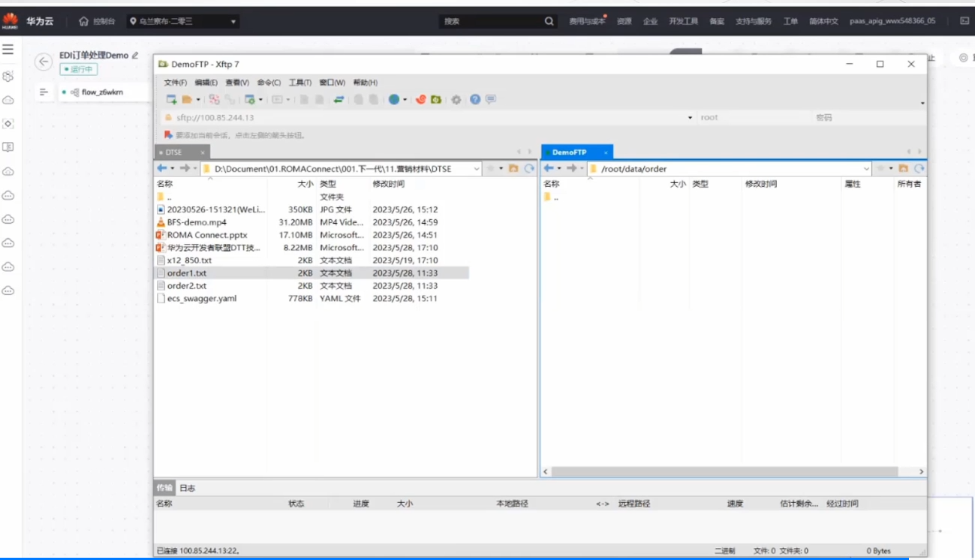Click the red flag add-session icon
Viewport: 975px width, 560px height.
coord(168,135)
